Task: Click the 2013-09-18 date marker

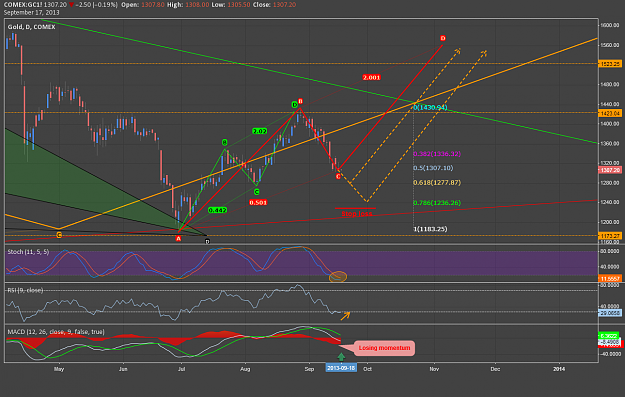Action: coord(341,368)
